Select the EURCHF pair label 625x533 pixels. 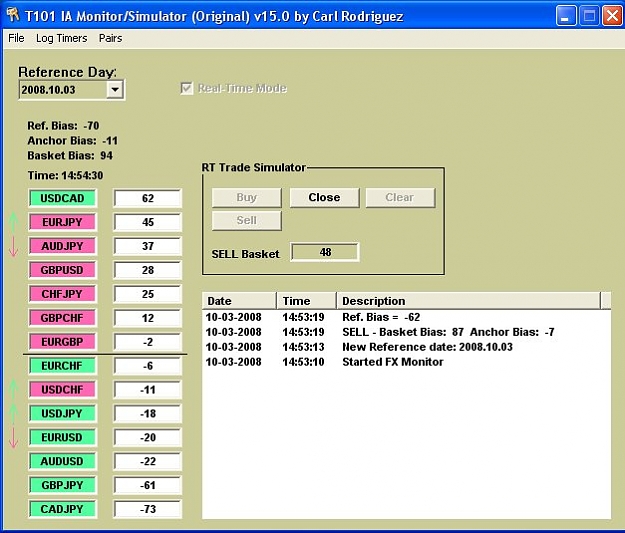click(63, 366)
